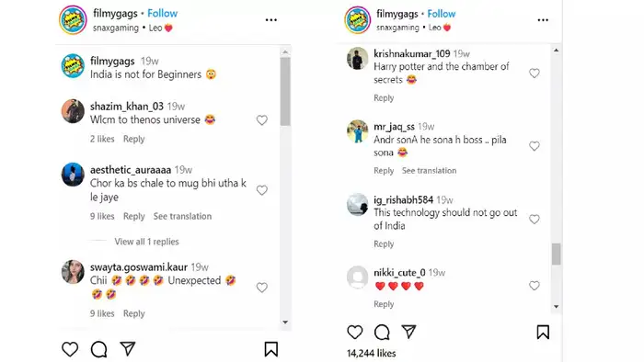Share left post with paper plane icon
Image resolution: width=644 pixels, height=362 pixels.
coord(128,349)
